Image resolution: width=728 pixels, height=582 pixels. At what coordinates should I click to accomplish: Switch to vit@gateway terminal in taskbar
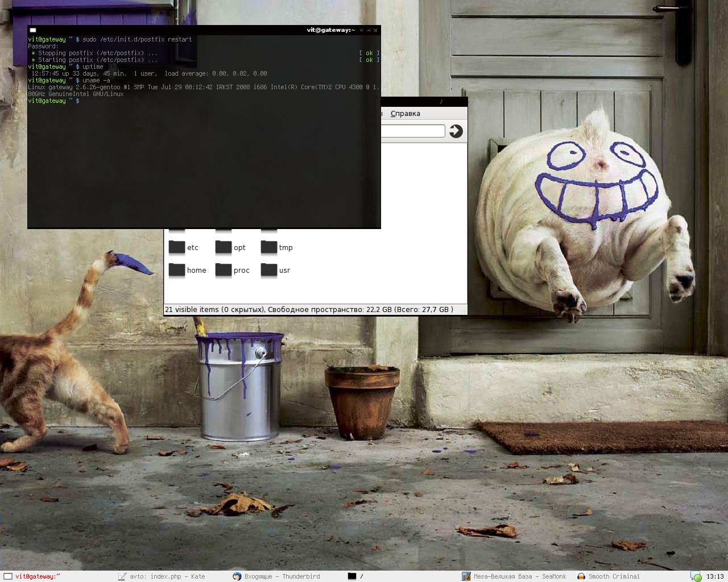tap(32, 576)
